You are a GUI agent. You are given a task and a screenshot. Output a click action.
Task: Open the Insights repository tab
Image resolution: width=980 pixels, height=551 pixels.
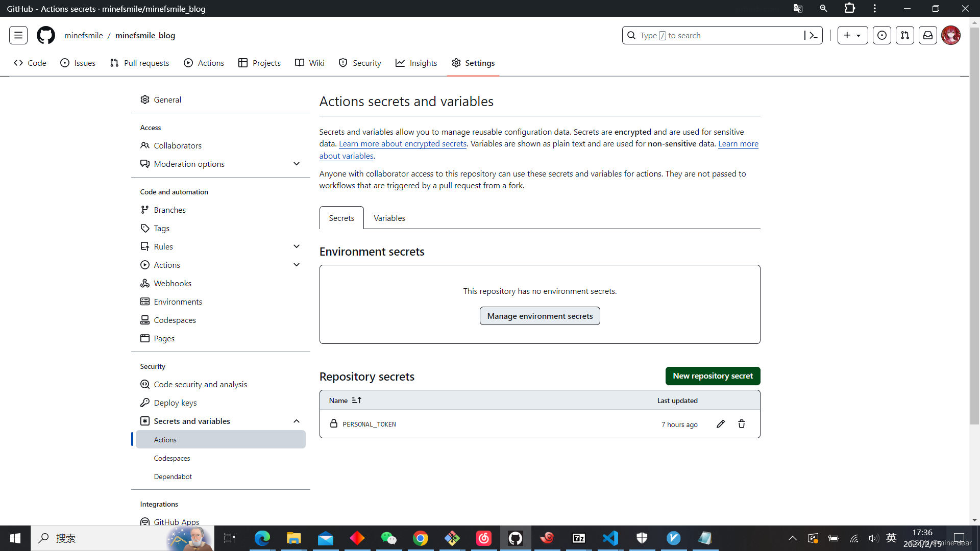pos(416,63)
